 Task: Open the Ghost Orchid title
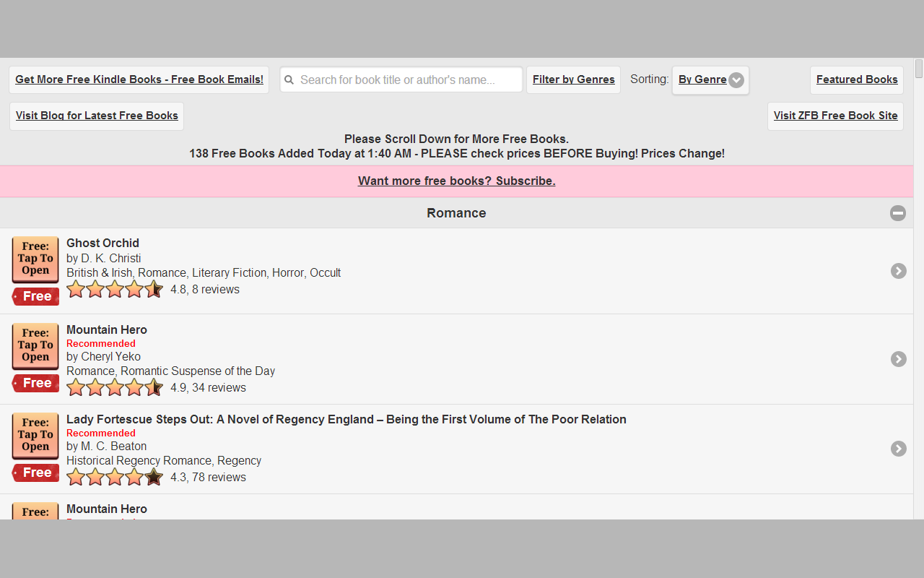[x=103, y=243]
